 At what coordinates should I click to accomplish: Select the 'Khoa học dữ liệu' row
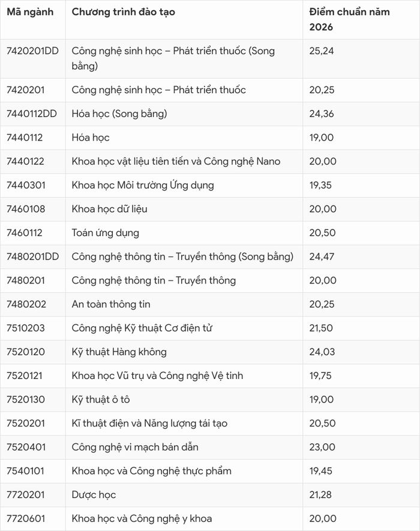(210, 209)
